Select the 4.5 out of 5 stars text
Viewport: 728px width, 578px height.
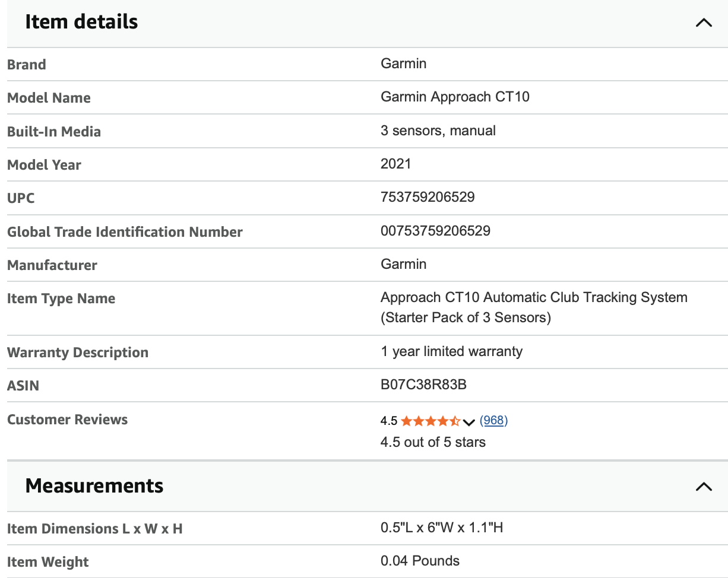(433, 442)
